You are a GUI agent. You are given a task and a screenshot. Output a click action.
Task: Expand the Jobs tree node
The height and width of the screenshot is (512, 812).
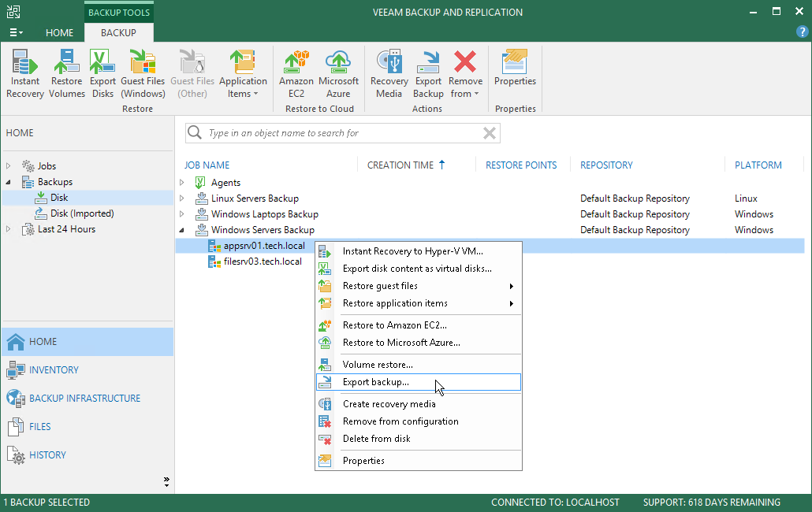[x=9, y=166]
